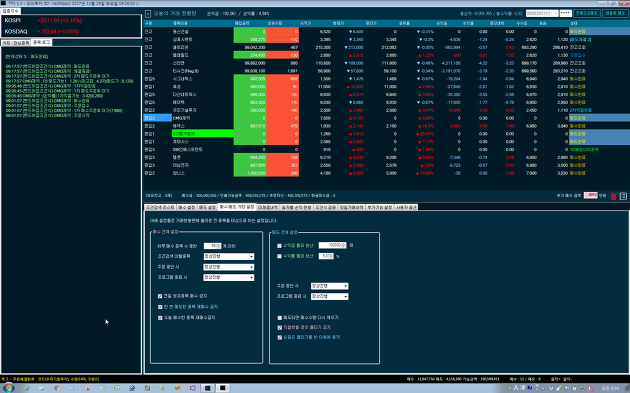Open 조건식 검증 tab

[325, 207]
